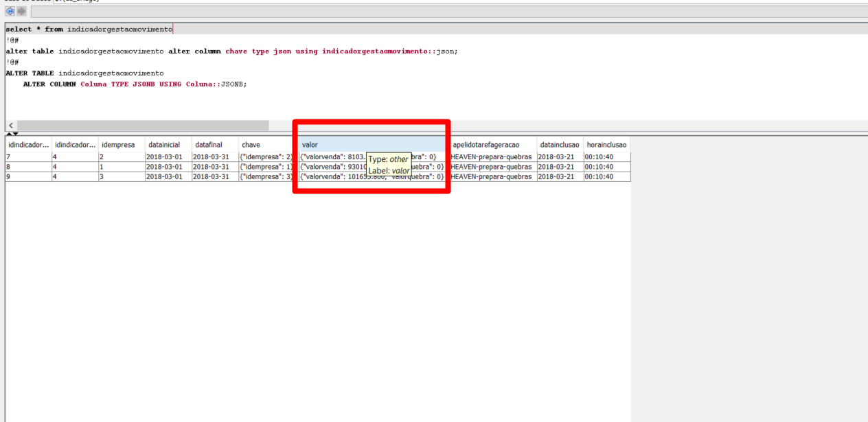Screen dimensions: 868x422
Task: Click the split pane's down triangle
Action: point(15,134)
